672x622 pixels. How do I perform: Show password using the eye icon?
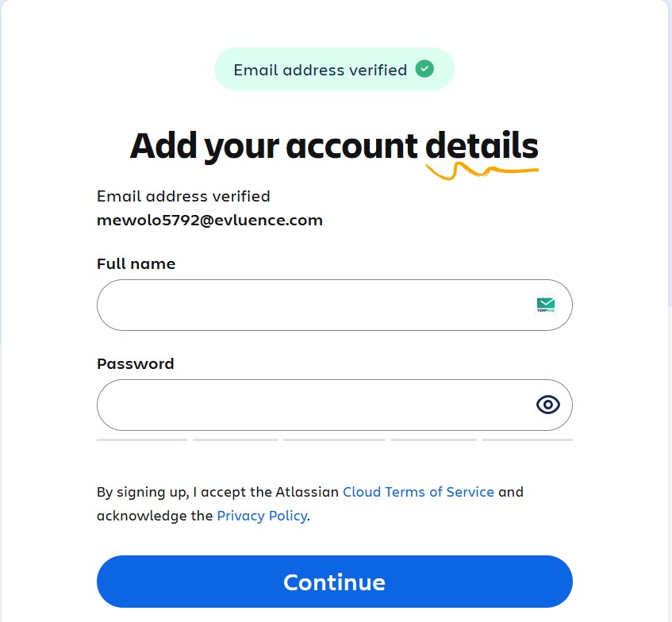(x=547, y=405)
